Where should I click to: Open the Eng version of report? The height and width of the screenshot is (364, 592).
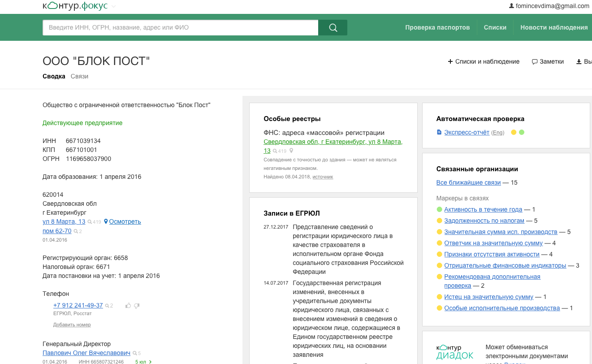[x=497, y=133]
